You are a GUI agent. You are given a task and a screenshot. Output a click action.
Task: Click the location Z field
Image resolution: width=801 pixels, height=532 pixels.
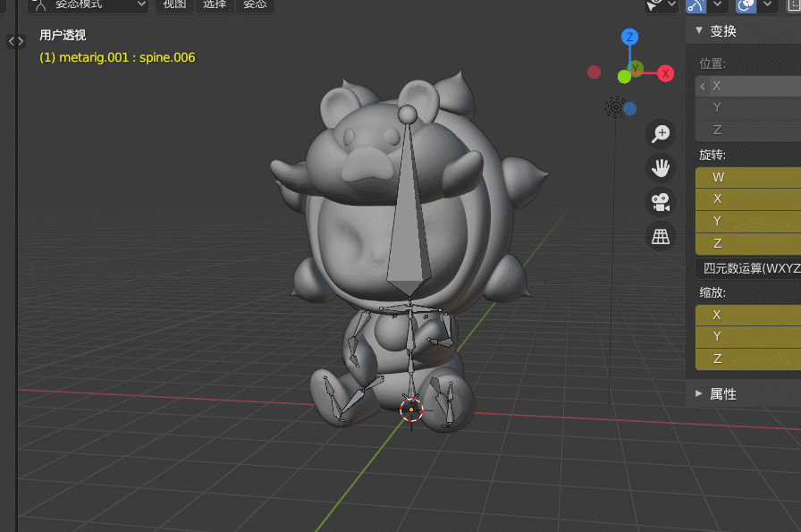coord(748,130)
